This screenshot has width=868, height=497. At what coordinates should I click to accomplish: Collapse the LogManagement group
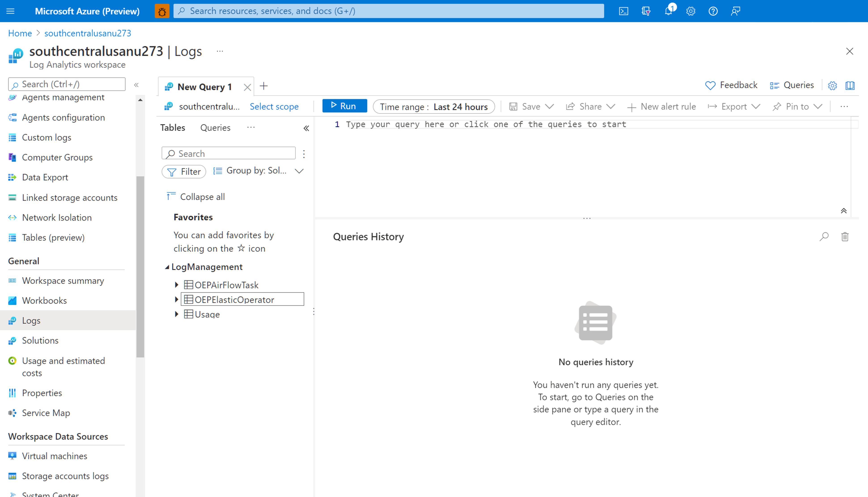click(x=167, y=267)
